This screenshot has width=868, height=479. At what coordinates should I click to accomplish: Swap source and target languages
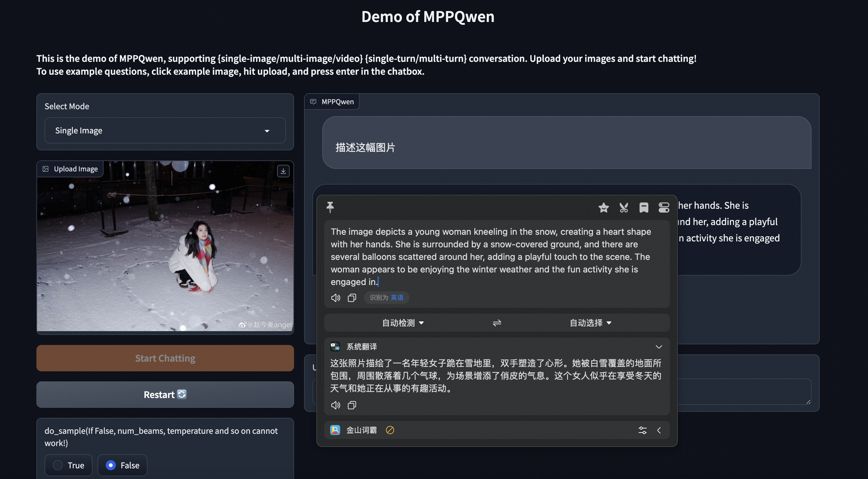tap(497, 323)
